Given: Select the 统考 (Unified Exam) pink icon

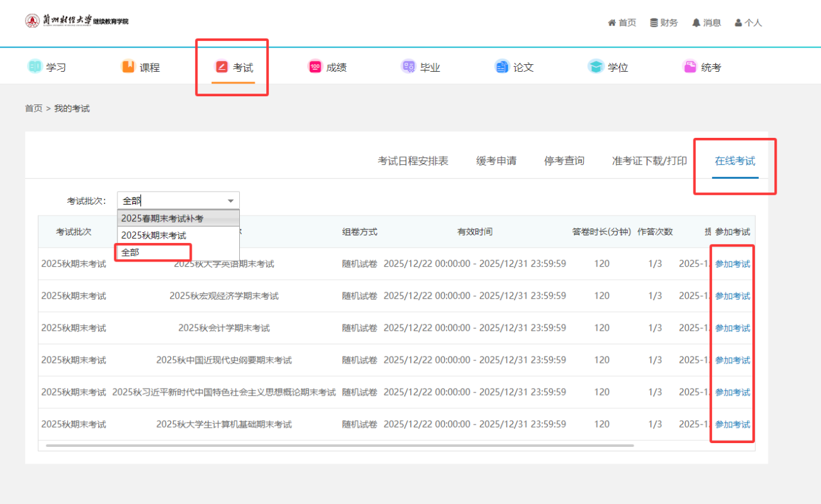Looking at the screenshot, I should pos(690,67).
